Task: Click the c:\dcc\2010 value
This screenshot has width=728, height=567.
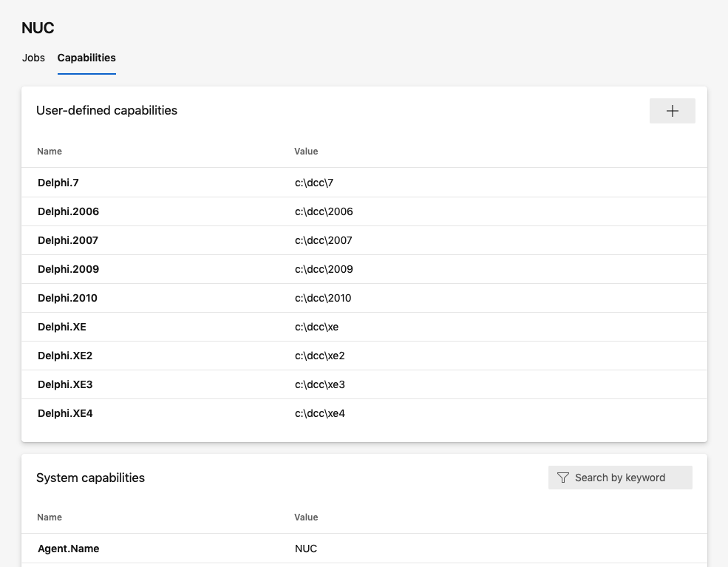Action: click(x=323, y=298)
